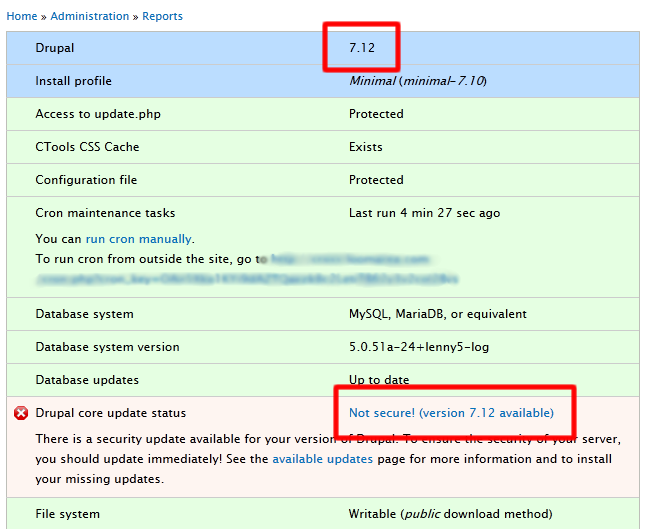Select Database system label
Viewport: 654px width, 529px height.
coord(84,314)
